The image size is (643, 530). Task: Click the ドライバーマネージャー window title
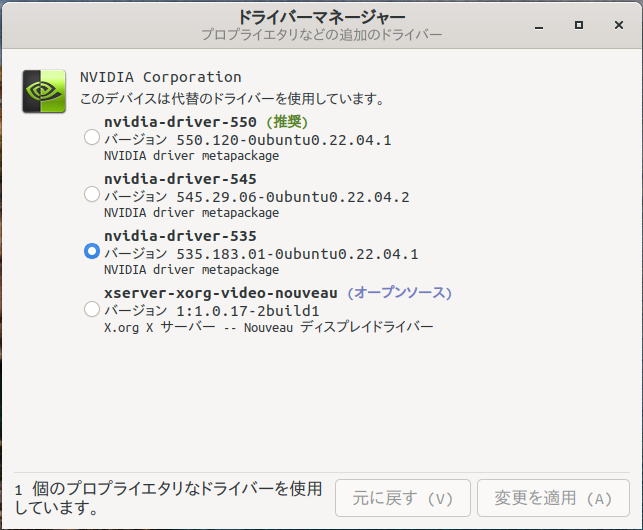click(x=322, y=17)
